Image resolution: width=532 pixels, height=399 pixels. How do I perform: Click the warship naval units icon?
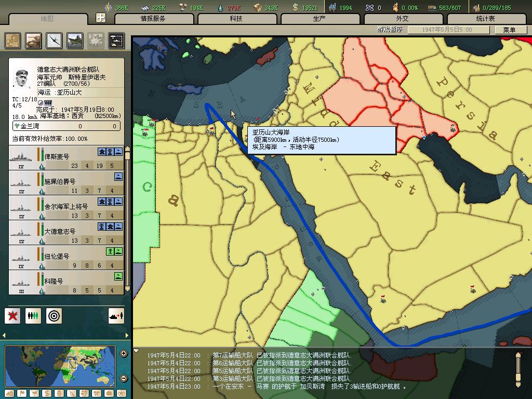pyautogui.click(x=75, y=41)
